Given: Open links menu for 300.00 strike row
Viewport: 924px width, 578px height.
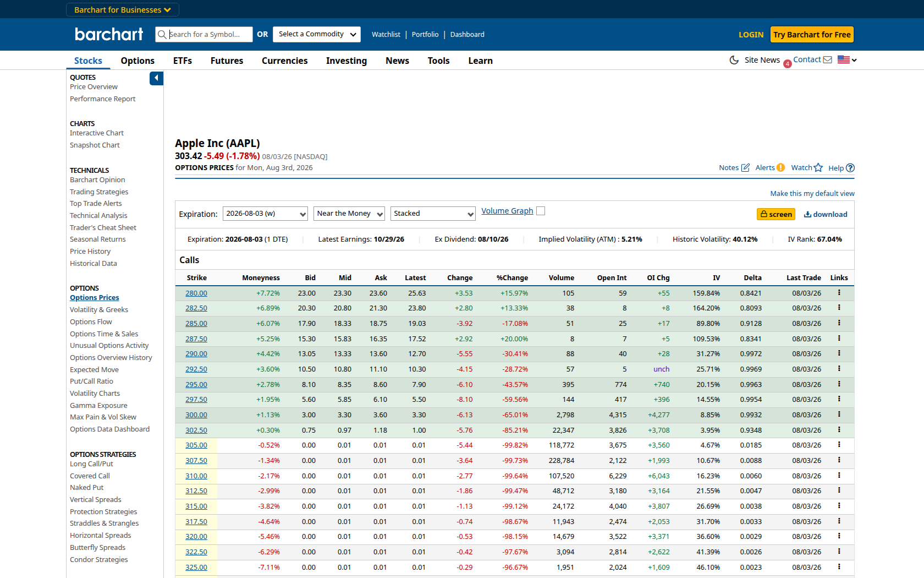Looking at the screenshot, I should coord(839,415).
